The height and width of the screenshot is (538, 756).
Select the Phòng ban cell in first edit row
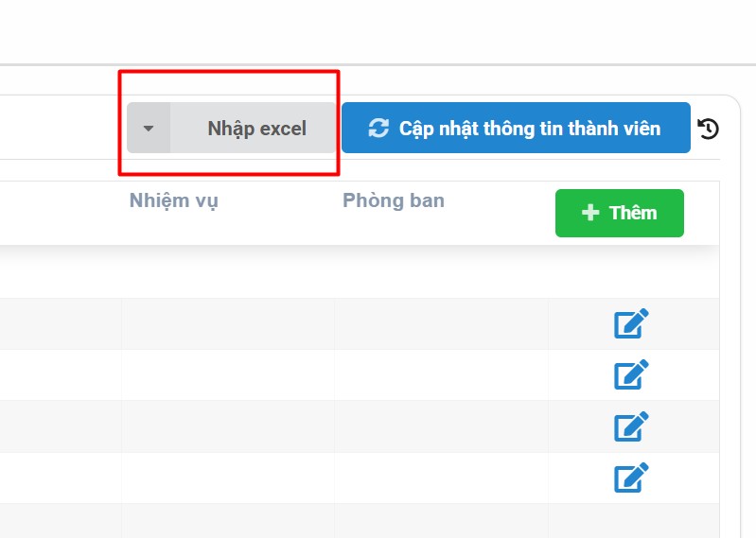click(440, 324)
